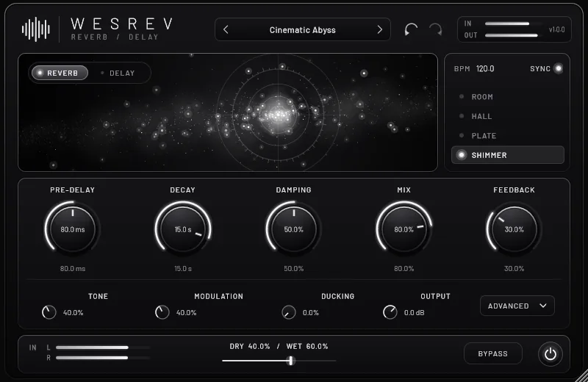
Task: Click the bottom L input meter
Action: (103, 347)
